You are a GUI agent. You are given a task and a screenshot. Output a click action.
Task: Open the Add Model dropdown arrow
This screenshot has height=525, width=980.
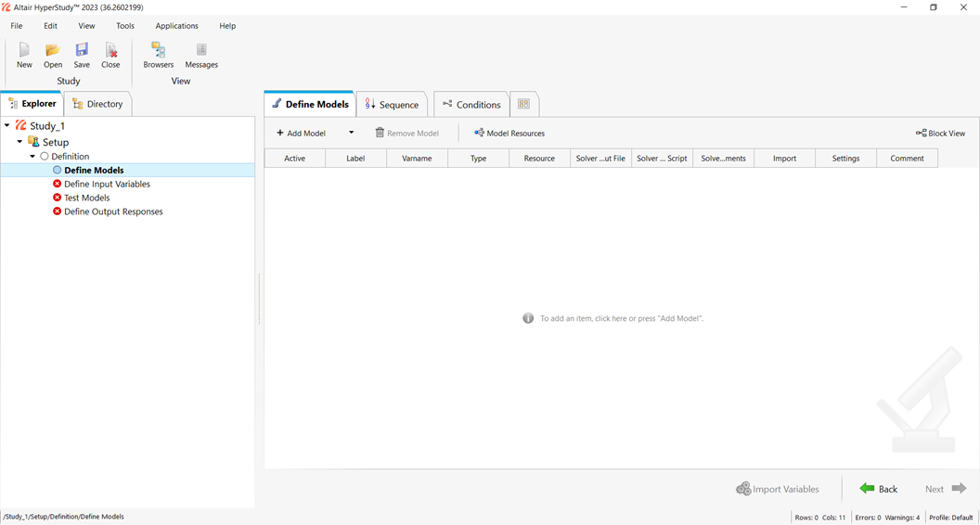pyautogui.click(x=351, y=133)
